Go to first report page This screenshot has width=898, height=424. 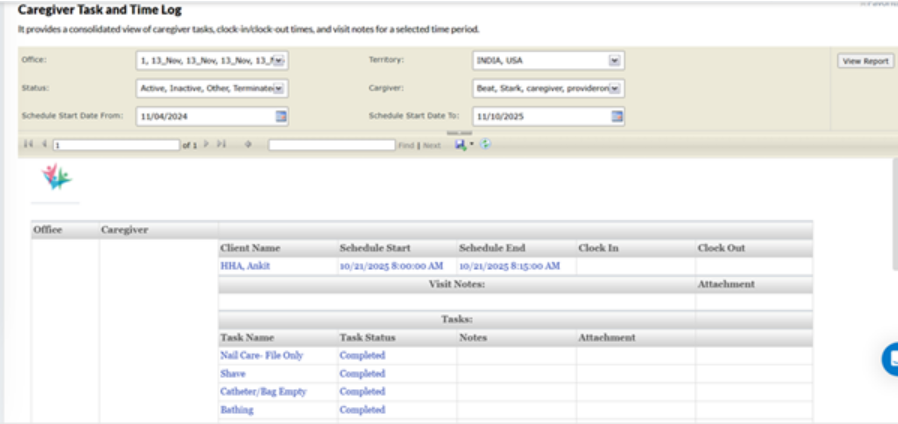29,144
